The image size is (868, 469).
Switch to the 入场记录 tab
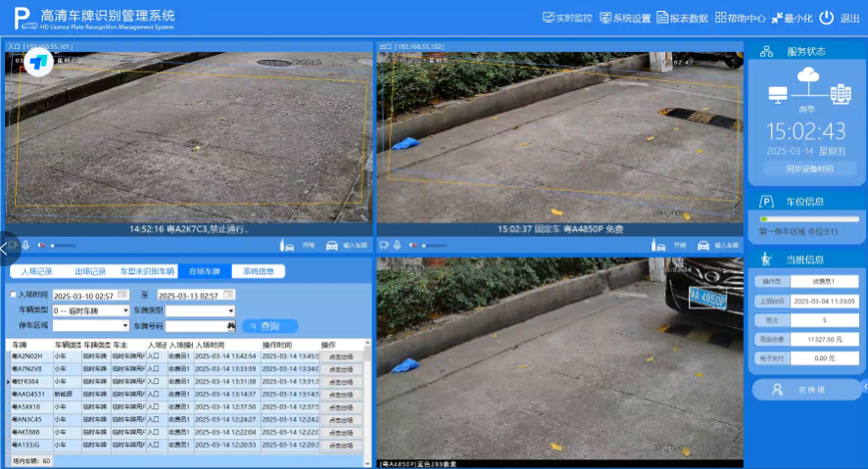tap(38, 271)
